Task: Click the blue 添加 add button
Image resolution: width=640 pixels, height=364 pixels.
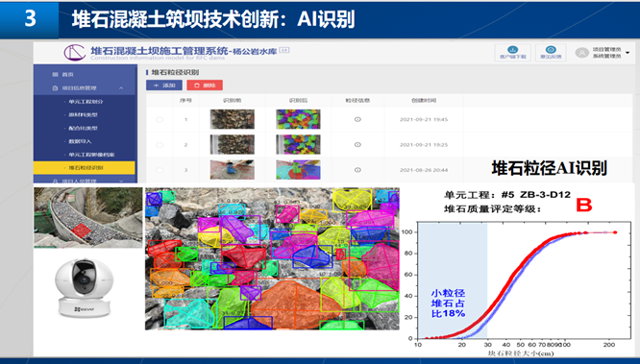Action: pyautogui.click(x=164, y=85)
